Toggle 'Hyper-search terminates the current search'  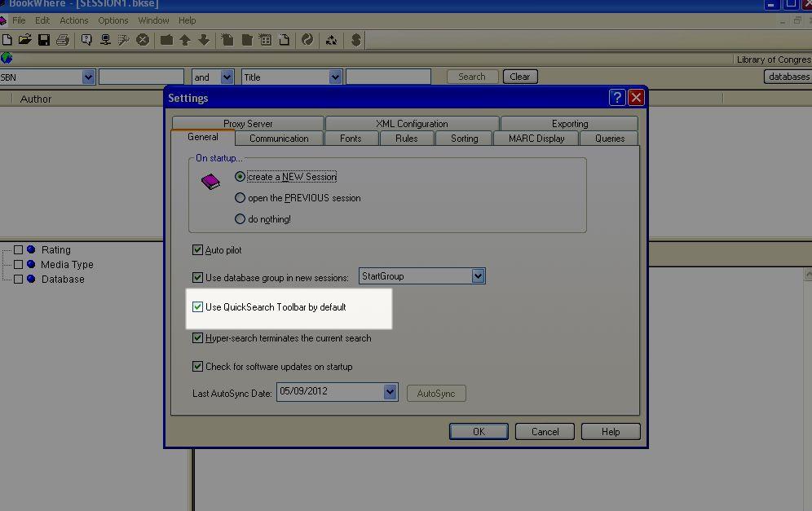pyautogui.click(x=197, y=338)
